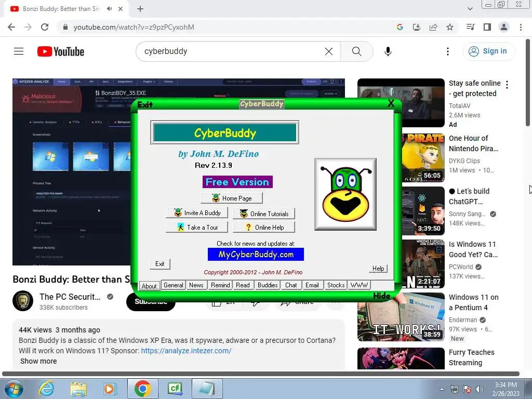Switch to the News tab
Image resolution: width=532 pixels, height=399 pixels.
(x=196, y=285)
